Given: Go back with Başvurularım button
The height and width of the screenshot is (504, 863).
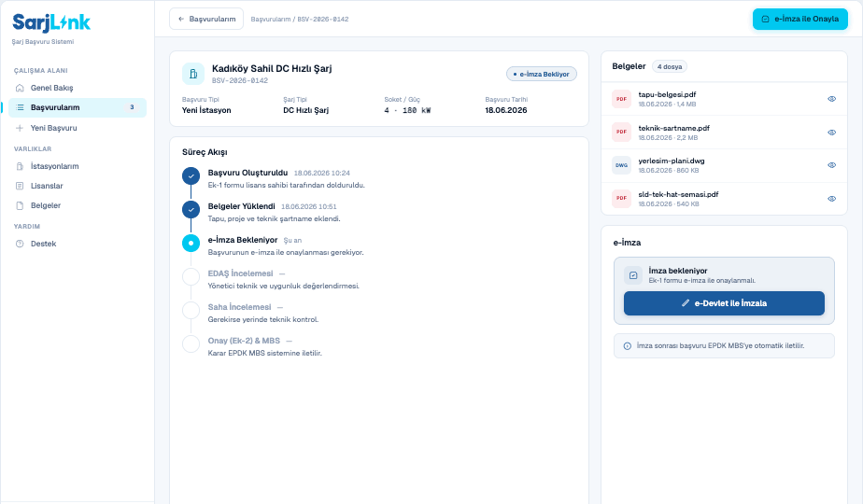Looking at the screenshot, I should point(206,19).
